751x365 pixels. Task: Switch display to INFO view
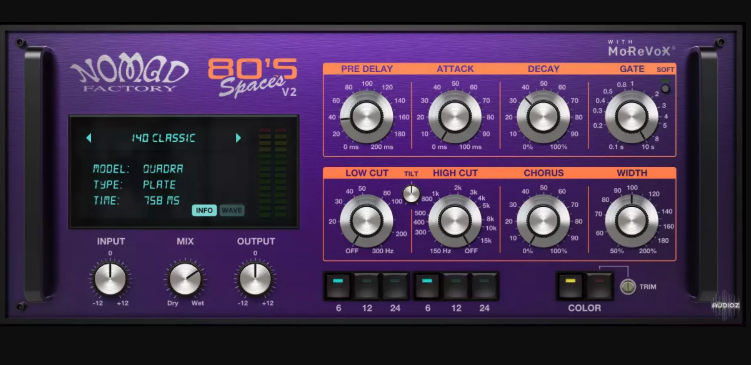[x=205, y=210]
